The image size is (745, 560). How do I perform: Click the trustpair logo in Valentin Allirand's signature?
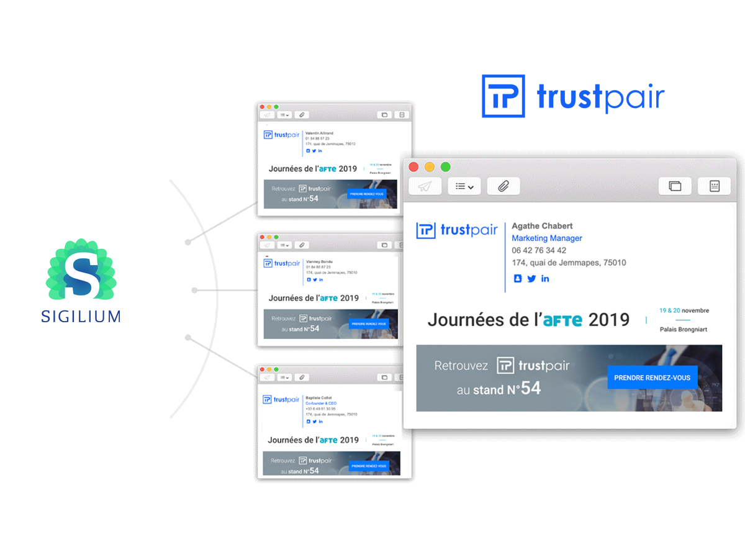pyautogui.click(x=281, y=135)
